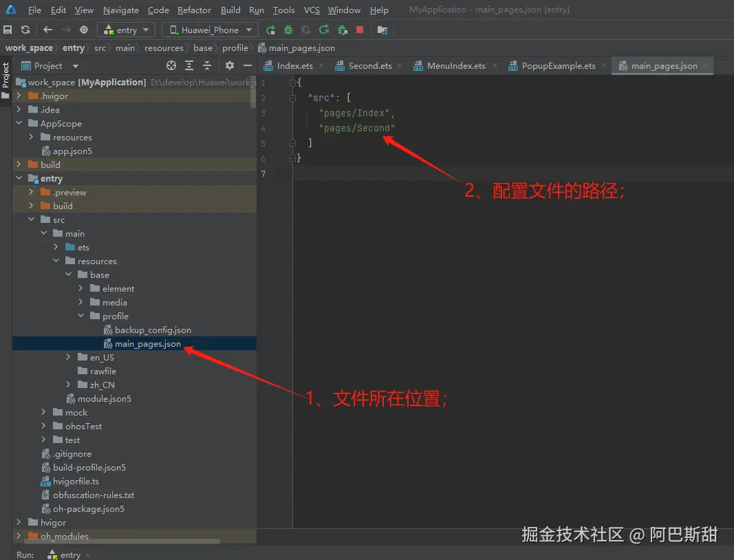Close the main_pages.json tab
The height and width of the screenshot is (560, 734).
pyautogui.click(x=705, y=66)
